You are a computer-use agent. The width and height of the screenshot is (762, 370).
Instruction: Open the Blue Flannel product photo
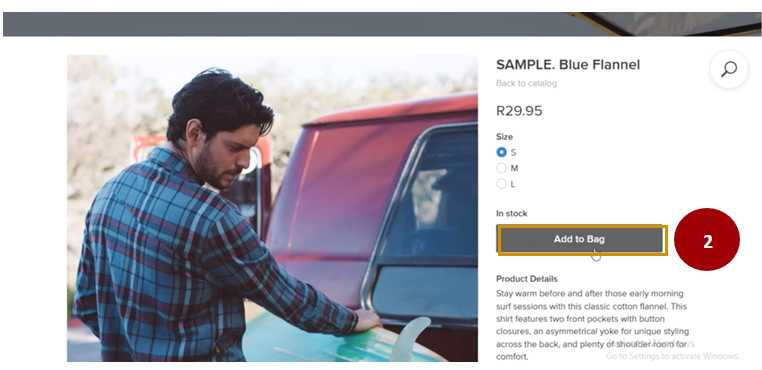click(x=272, y=208)
